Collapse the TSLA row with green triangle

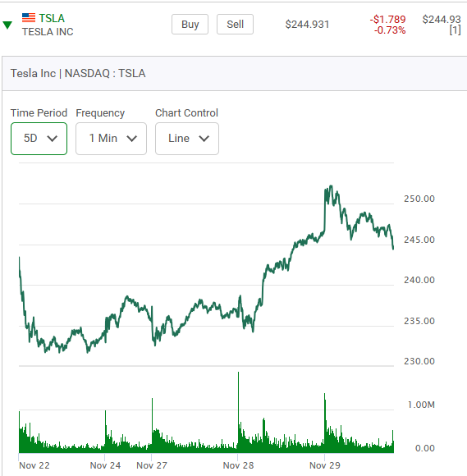coord(7,25)
